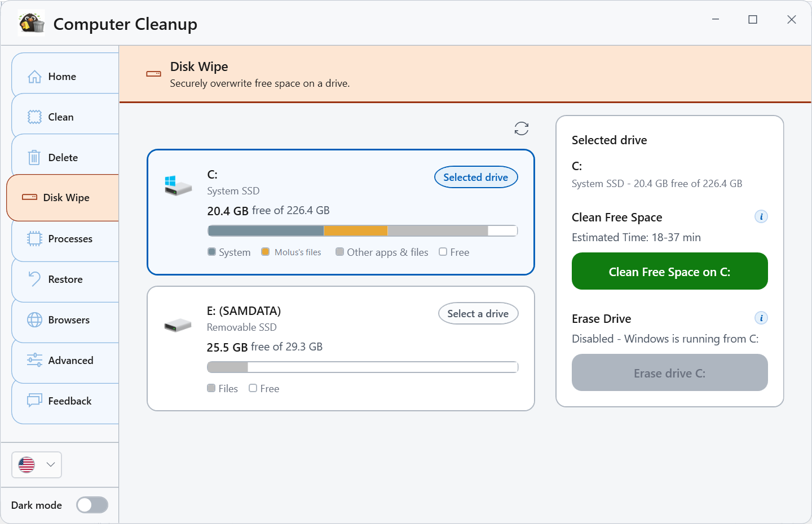Click the Restore undo arrow icon
Viewport: 812px width, 524px height.
(x=34, y=279)
